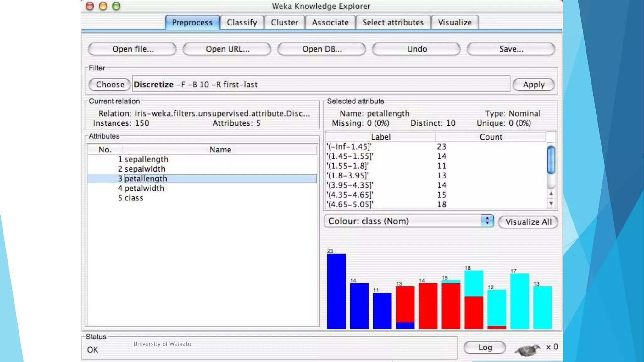644x362 pixels.
Task: Click the green zoom window button
Action: tap(116, 6)
